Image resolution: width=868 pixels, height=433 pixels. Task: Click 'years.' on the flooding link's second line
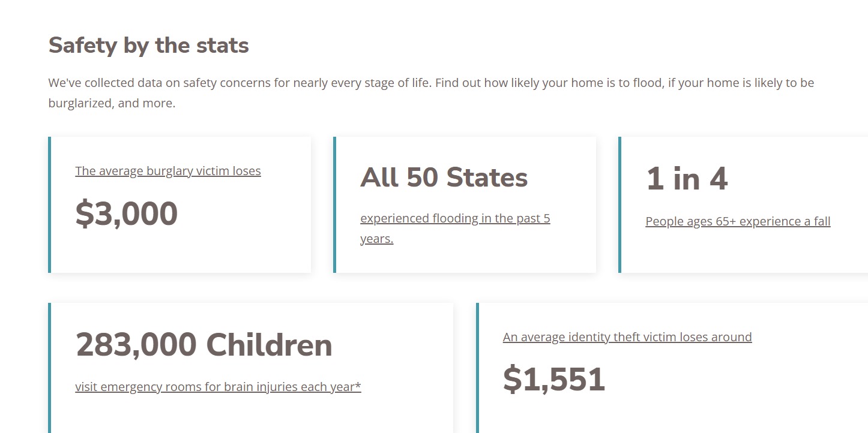pyautogui.click(x=377, y=239)
